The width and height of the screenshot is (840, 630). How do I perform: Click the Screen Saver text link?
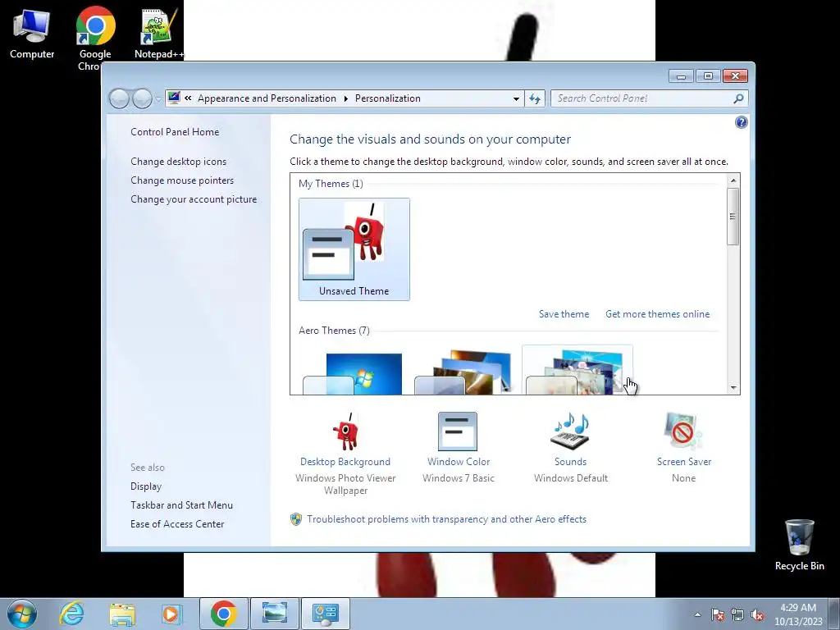pyautogui.click(x=684, y=462)
